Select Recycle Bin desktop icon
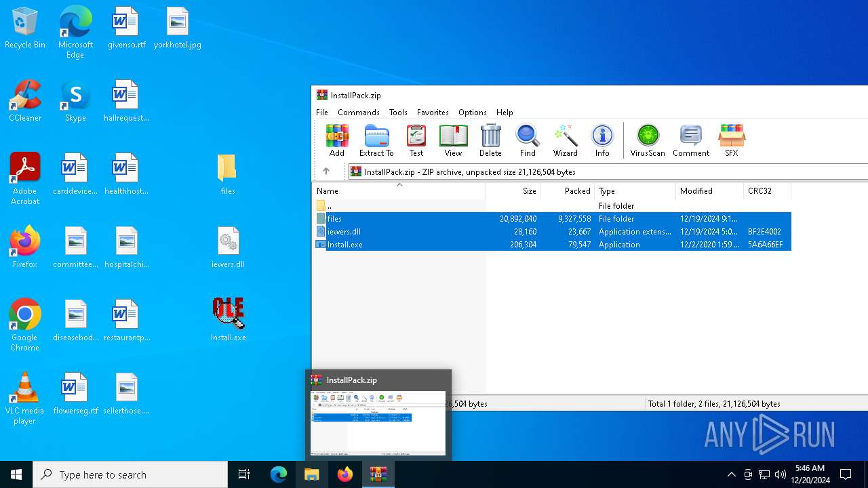The width and height of the screenshot is (868, 488). [25, 28]
